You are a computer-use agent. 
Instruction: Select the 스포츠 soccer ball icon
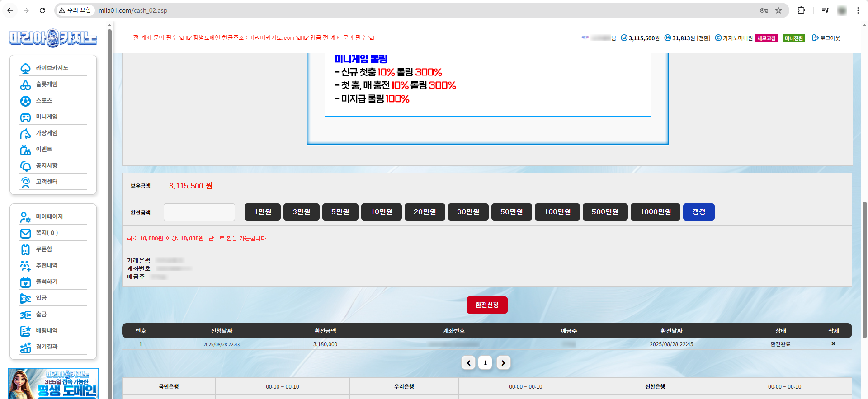point(26,101)
